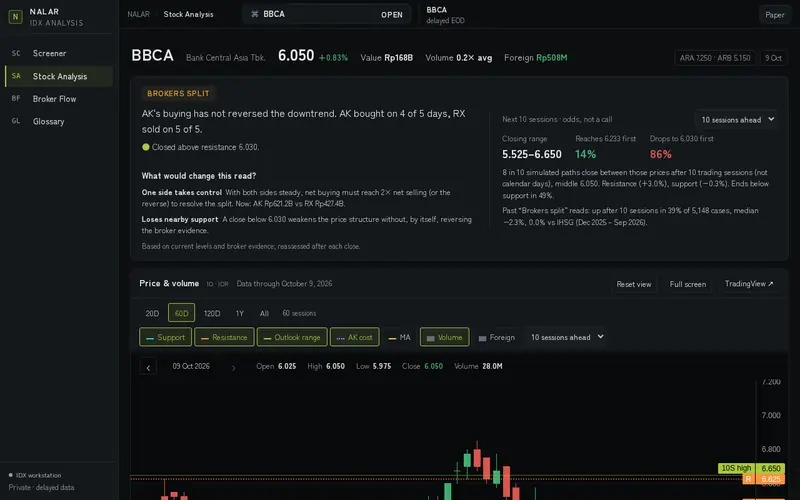This screenshot has width=800, height=500.
Task: Reset the chart view
Action: (x=634, y=284)
